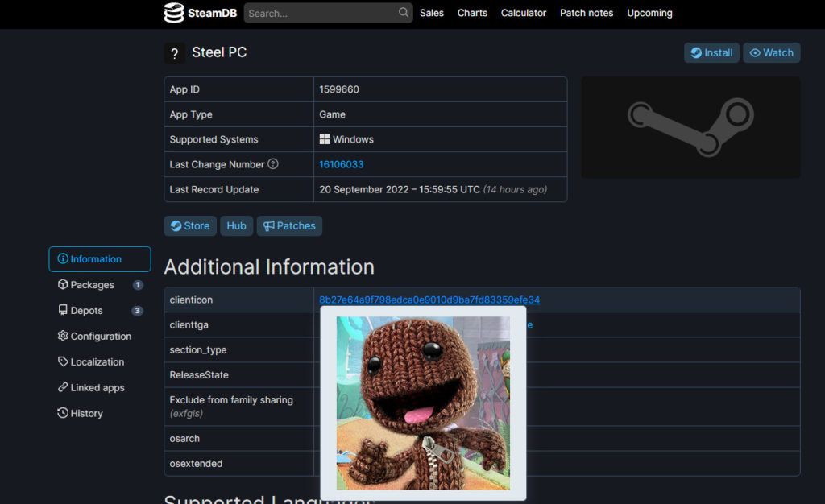Select the History sidebar tab
The image size is (825, 504).
(x=99, y=414)
